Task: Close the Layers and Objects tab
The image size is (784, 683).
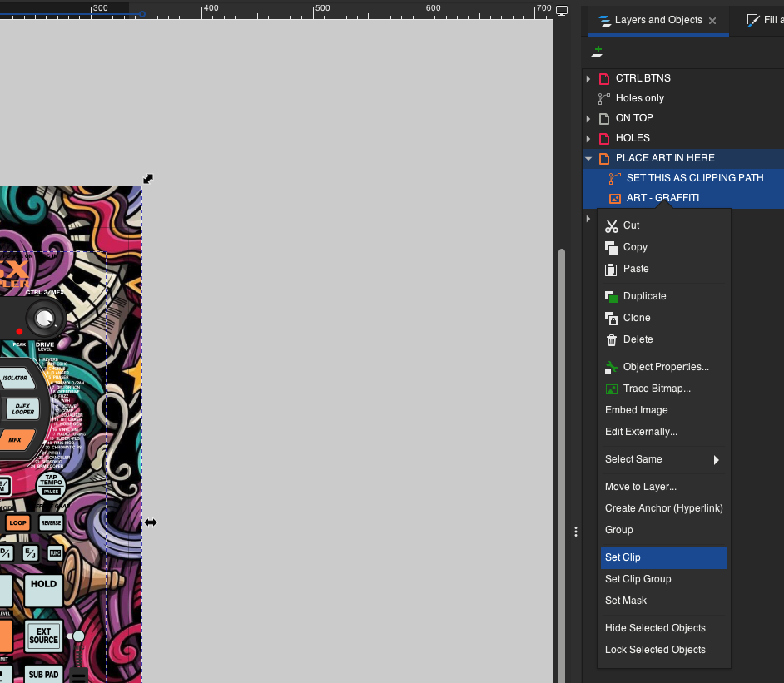Action: (712, 21)
